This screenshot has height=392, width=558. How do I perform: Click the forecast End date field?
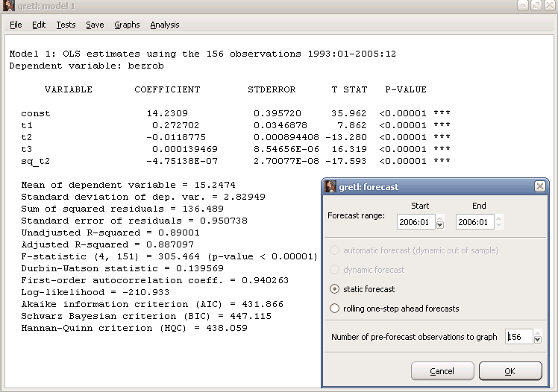coord(474,222)
